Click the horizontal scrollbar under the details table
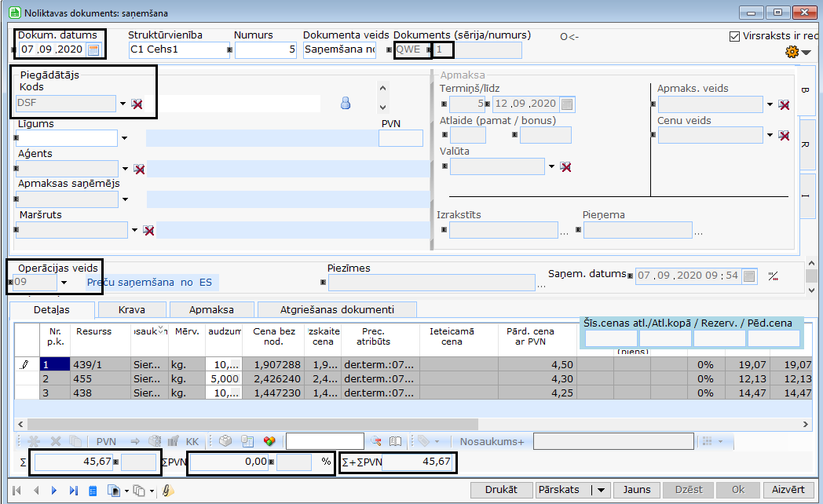Screen dimensions: 823x504 click(x=252, y=424)
